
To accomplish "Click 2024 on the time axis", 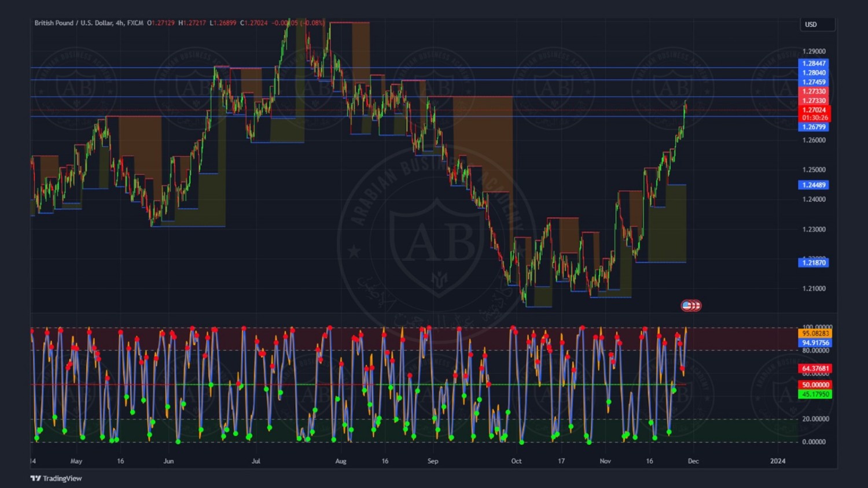I will (778, 461).
